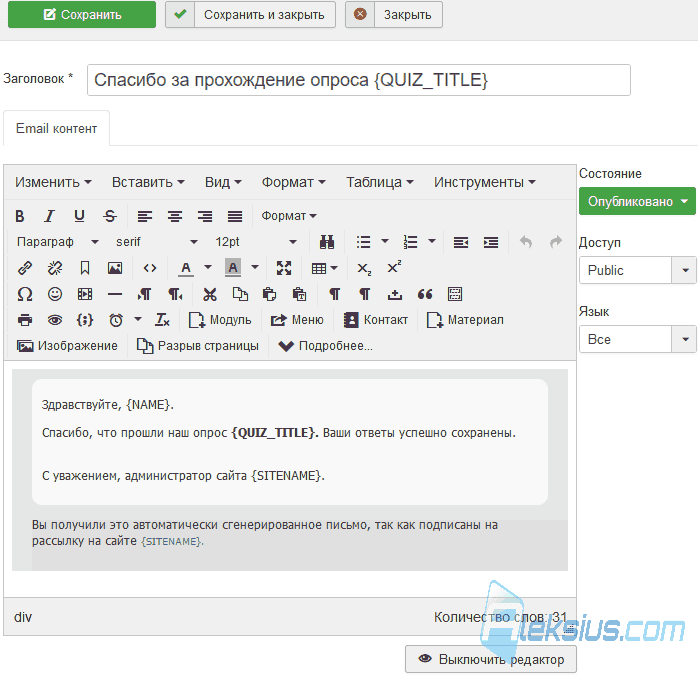Screen dimensions: 698x675
Task: Toggle bold formatting
Action: click(x=20, y=216)
